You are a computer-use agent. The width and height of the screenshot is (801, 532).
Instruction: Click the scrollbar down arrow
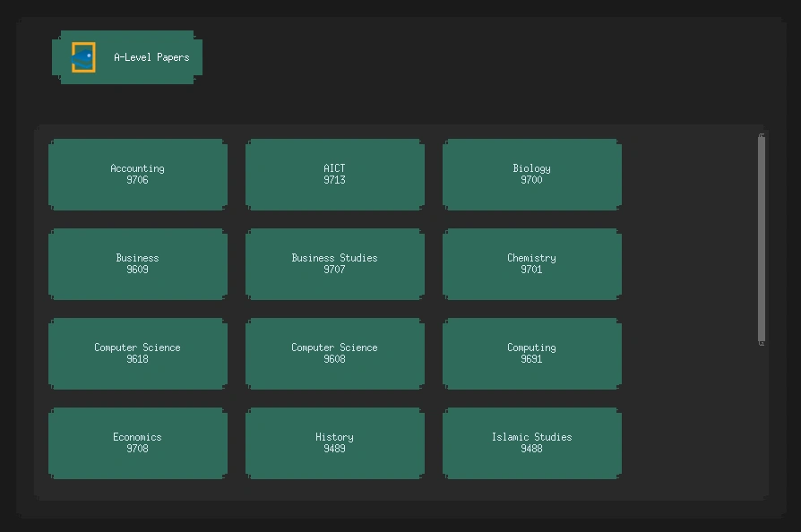(762, 343)
